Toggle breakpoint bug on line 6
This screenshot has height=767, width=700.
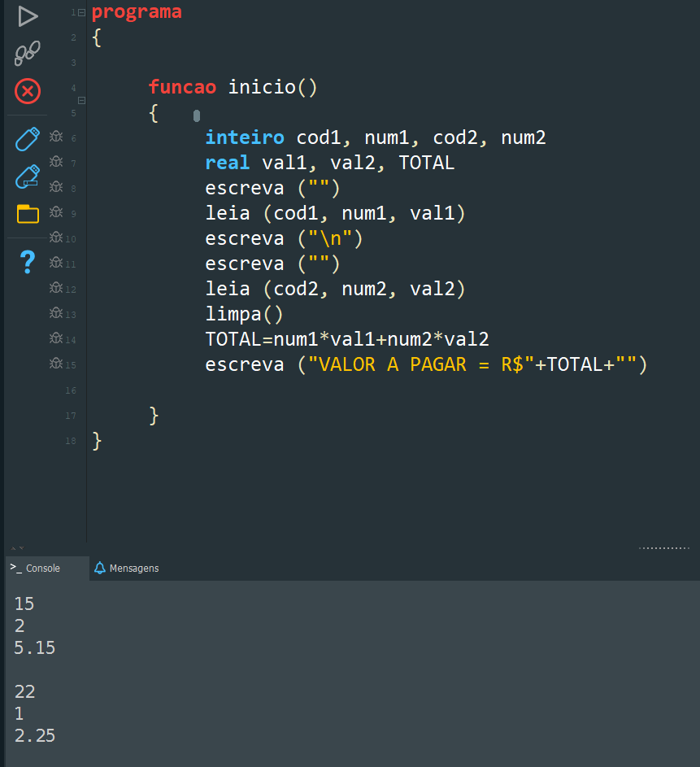click(x=56, y=137)
